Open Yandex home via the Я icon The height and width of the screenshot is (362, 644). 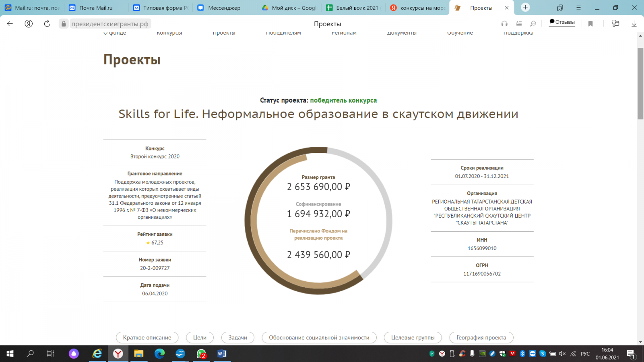coord(29,24)
